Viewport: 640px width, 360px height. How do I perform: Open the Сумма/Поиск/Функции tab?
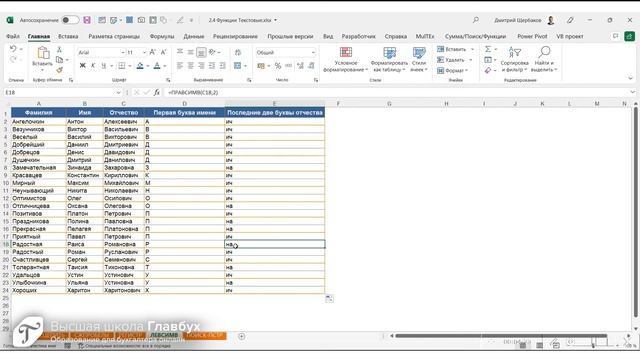pyautogui.click(x=475, y=36)
